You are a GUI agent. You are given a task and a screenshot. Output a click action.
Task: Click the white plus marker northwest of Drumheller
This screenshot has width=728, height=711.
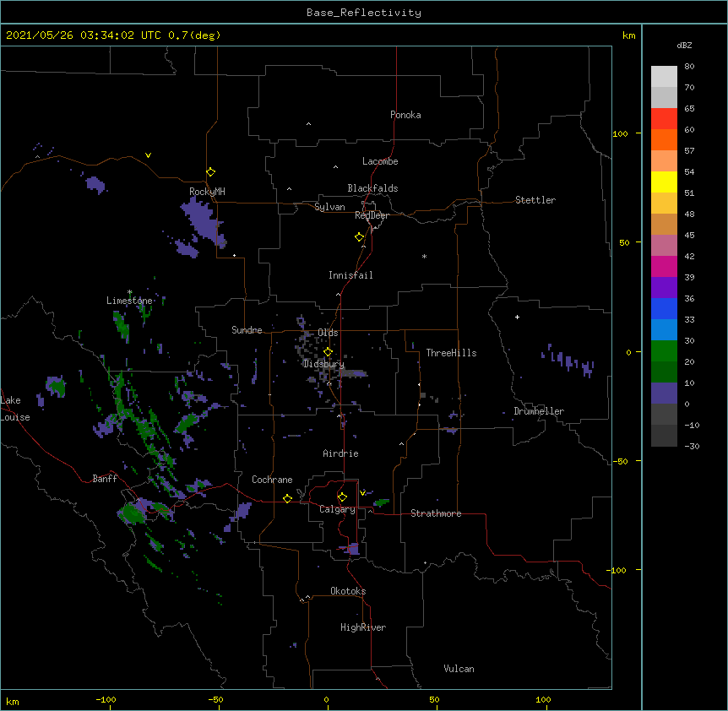coord(517,317)
